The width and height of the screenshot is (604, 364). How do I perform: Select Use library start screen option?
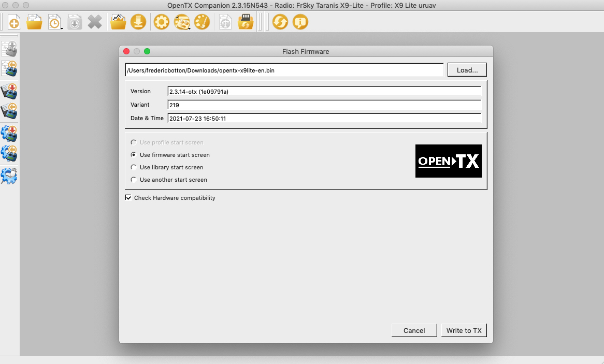[167, 167]
